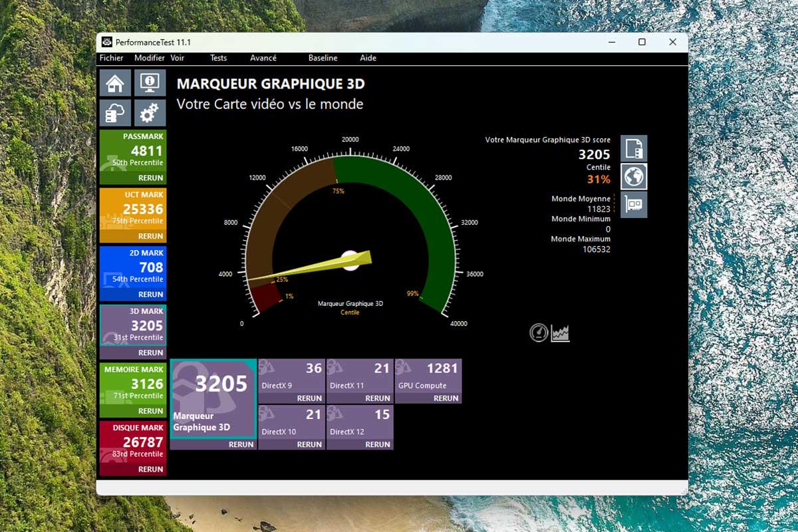
Task: Open the Modifier menu
Action: 149,58
